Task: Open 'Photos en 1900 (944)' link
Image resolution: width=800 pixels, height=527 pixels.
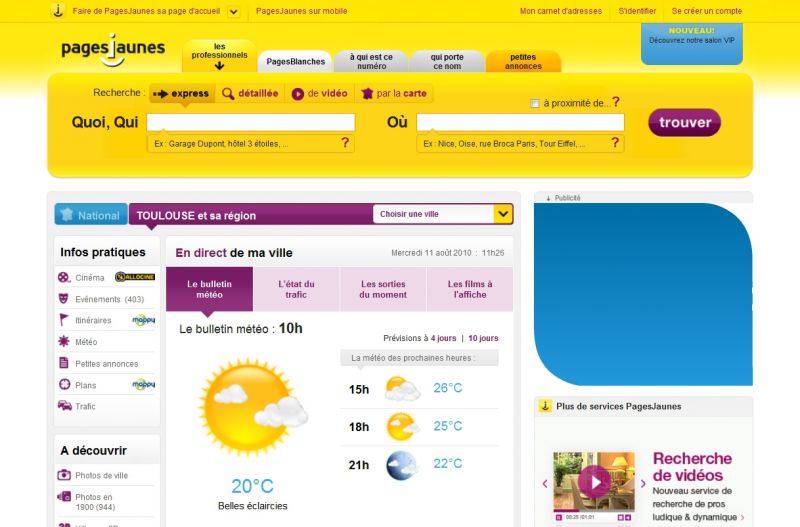Action: tap(95, 502)
